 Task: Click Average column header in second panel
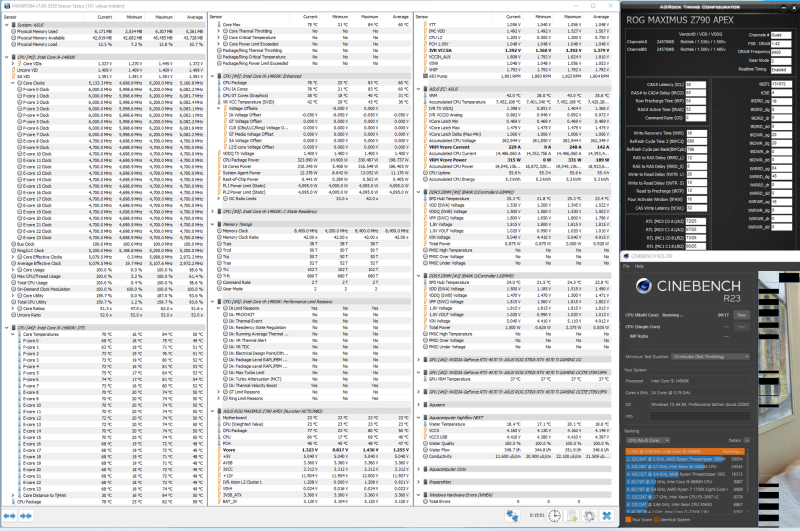(400, 17)
